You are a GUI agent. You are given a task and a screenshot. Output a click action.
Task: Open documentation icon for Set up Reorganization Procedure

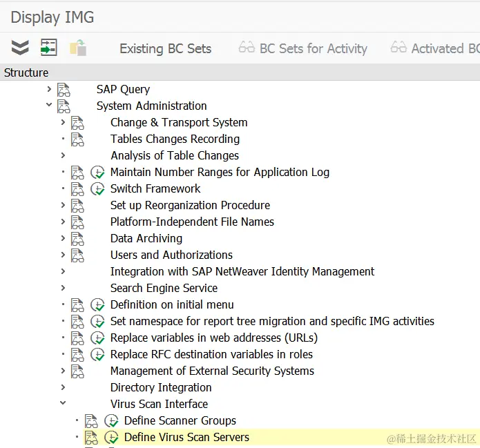tap(77, 206)
